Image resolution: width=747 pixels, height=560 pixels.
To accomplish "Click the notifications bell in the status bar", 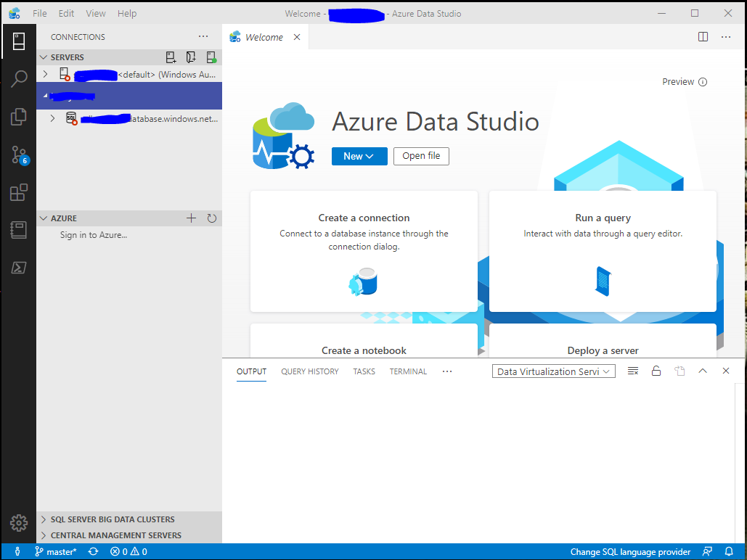I will [x=729, y=552].
